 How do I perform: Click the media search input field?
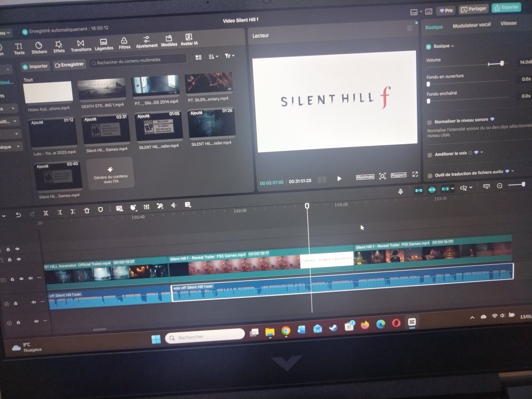point(138,60)
